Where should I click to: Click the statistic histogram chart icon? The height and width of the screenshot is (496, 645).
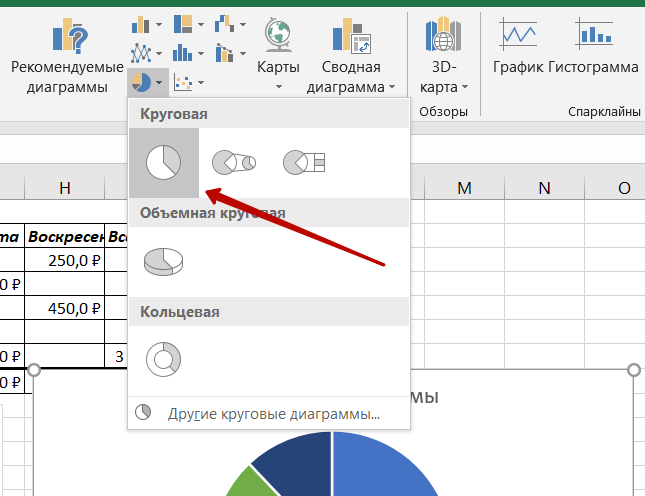183,53
